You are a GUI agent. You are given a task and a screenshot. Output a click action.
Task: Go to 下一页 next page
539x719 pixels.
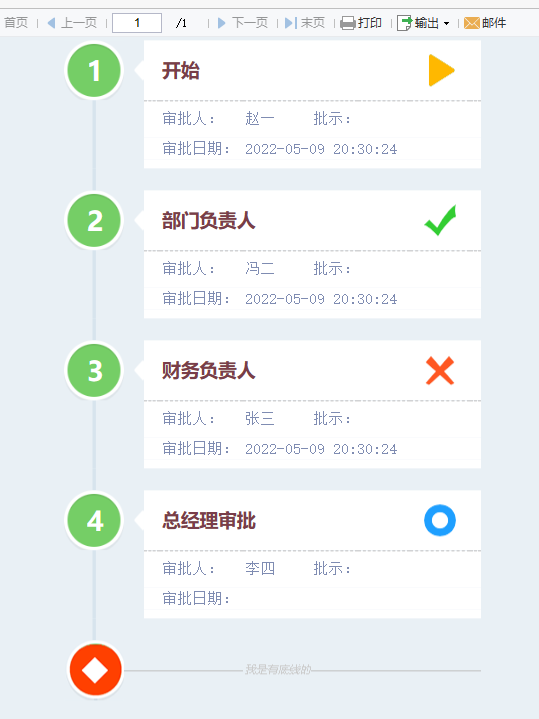pos(243,22)
